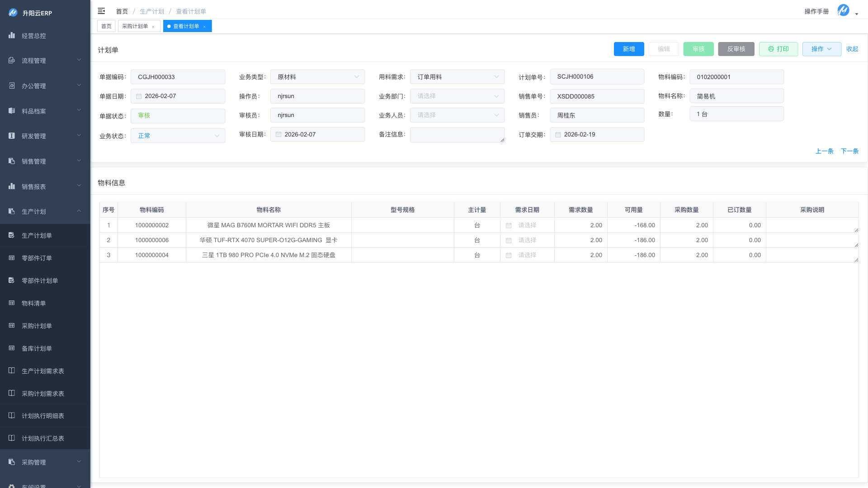Click the user avatar logo icon

843,10
